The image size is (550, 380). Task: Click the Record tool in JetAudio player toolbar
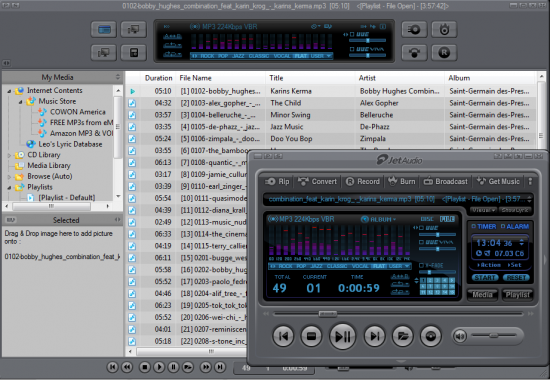point(363,181)
